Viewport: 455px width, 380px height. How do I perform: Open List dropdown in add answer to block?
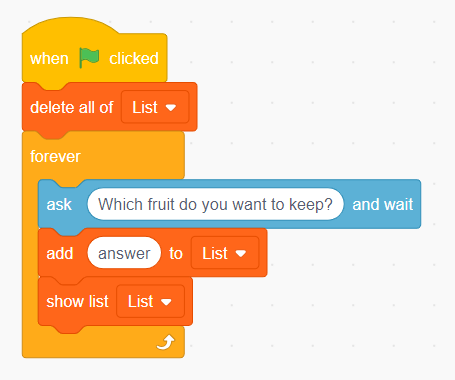pos(225,253)
